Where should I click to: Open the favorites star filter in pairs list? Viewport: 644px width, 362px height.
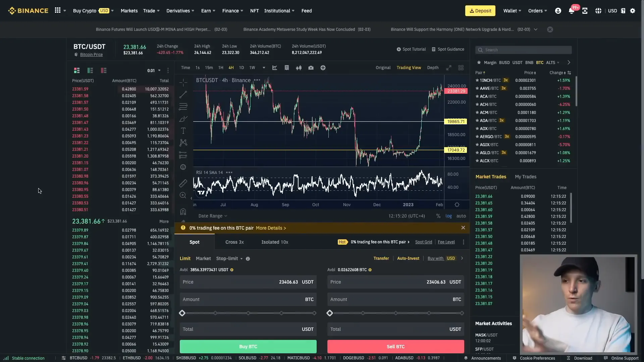click(479, 62)
